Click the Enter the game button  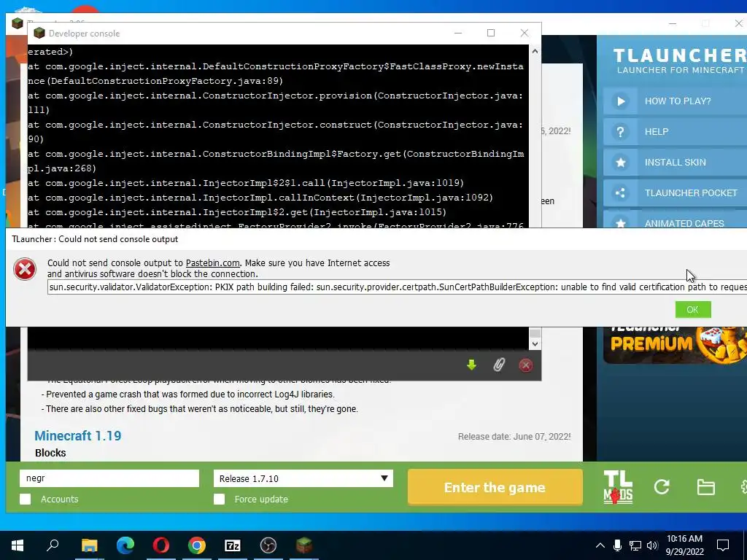pos(495,487)
